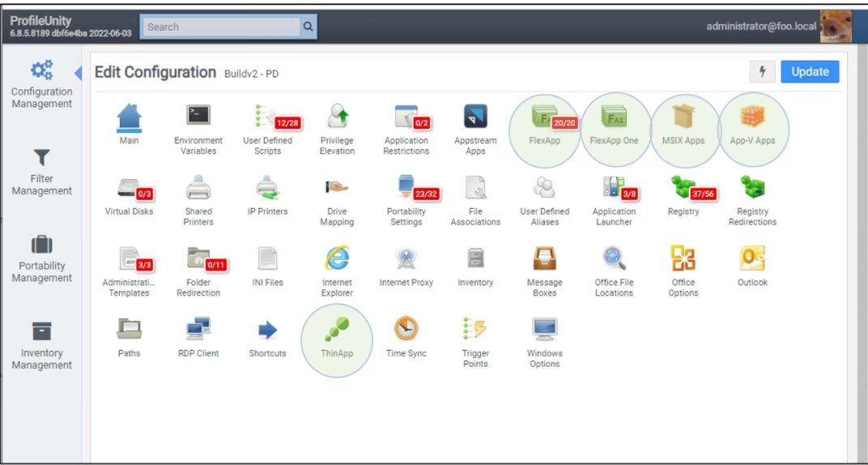Open Office File Locations module

[x=614, y=271]
